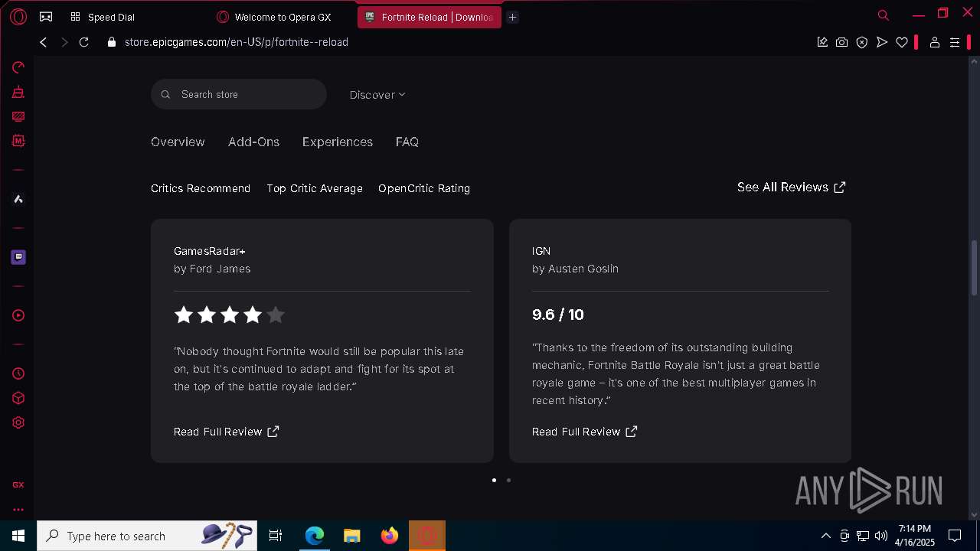Click reviewer name Austen Goslin
This screenshot has height=551, width=980.
[583, 269]
